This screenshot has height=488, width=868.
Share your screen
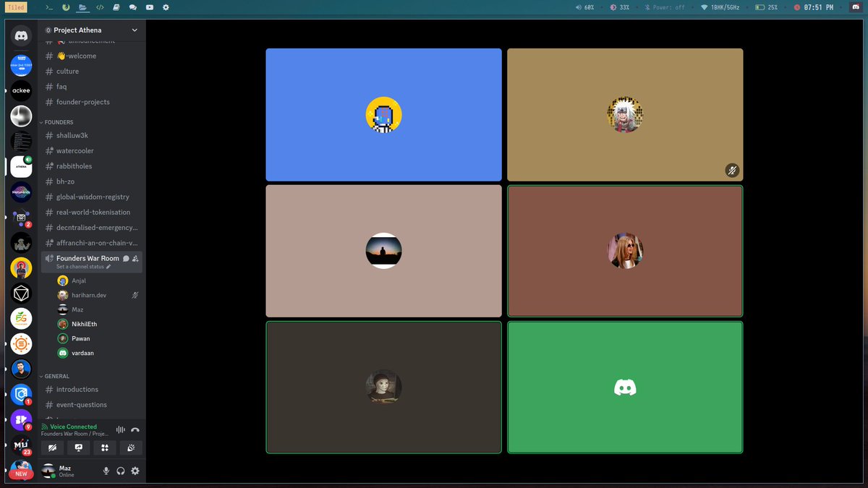[78, 448]
